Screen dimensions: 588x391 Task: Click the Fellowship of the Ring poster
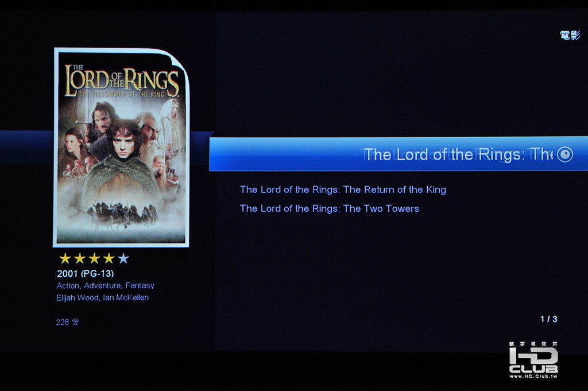coord(121,148)
